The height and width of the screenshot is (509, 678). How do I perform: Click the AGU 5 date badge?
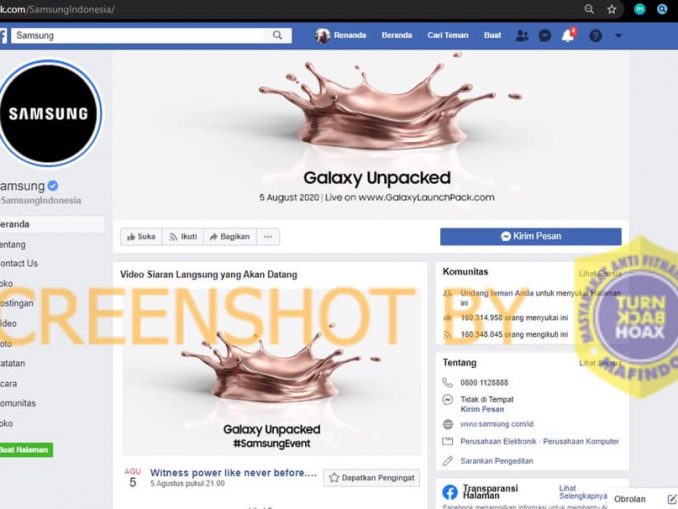click(x=133, y=478)
